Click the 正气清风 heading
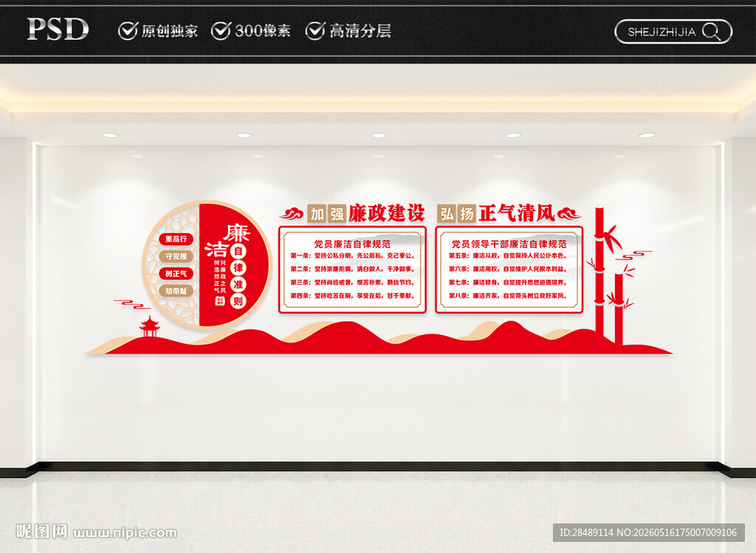Screen dimensions: 756x553 tap(517, 213)
